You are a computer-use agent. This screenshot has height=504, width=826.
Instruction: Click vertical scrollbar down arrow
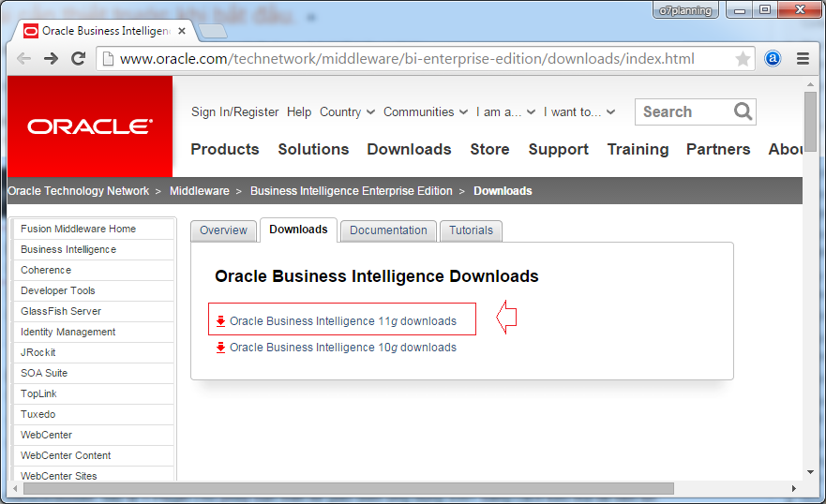pyautogui.click(x=810, y=472)
